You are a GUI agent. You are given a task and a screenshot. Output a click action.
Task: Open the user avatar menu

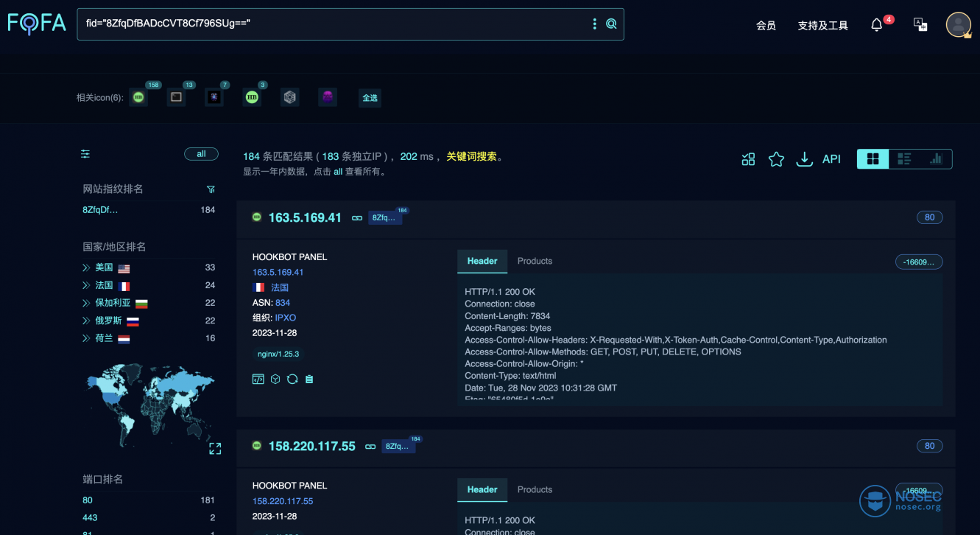[x=958, y=24]
